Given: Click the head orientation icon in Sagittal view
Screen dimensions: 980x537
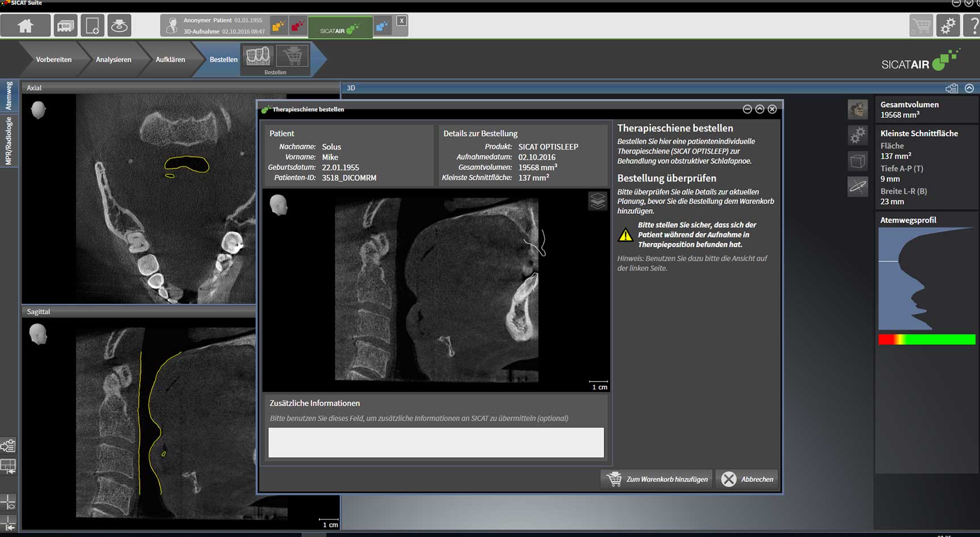Looking at the screenshot, I should [38, 334].
